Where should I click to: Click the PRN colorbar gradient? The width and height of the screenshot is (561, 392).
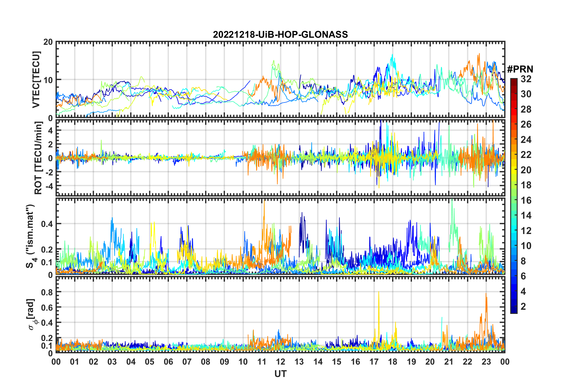pyautogui.click(x=514, y=196)
